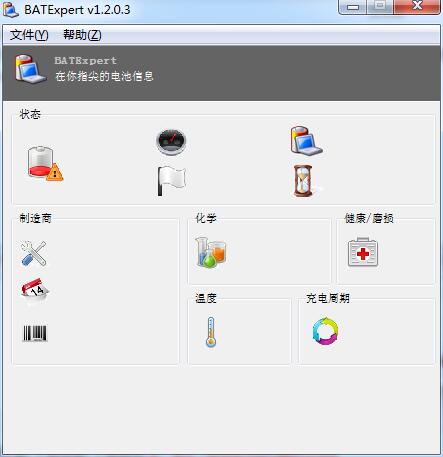Click the barcode serial number icon
The width and height of the screenshot is (443, 457).
[35, 333]
